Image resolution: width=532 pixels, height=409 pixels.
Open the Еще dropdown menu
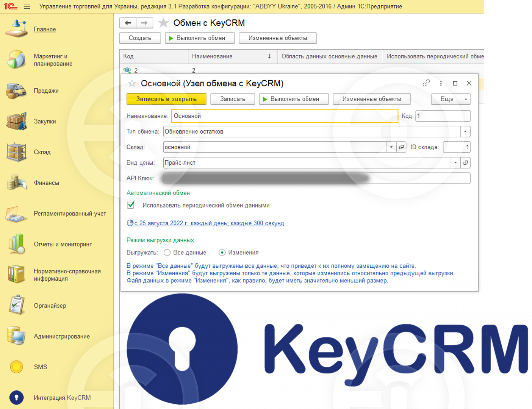(451, 99)
